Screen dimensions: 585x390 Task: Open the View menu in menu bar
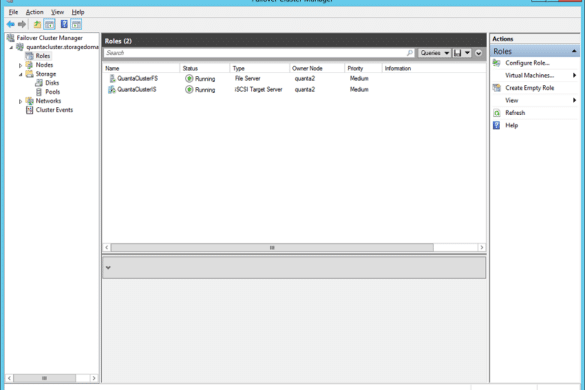[x=57, y=12]
